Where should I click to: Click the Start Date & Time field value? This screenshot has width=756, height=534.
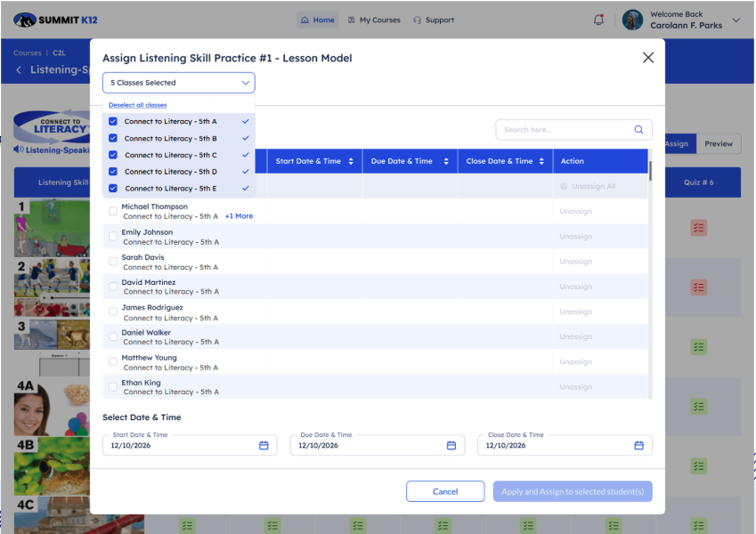click(131, 445)
